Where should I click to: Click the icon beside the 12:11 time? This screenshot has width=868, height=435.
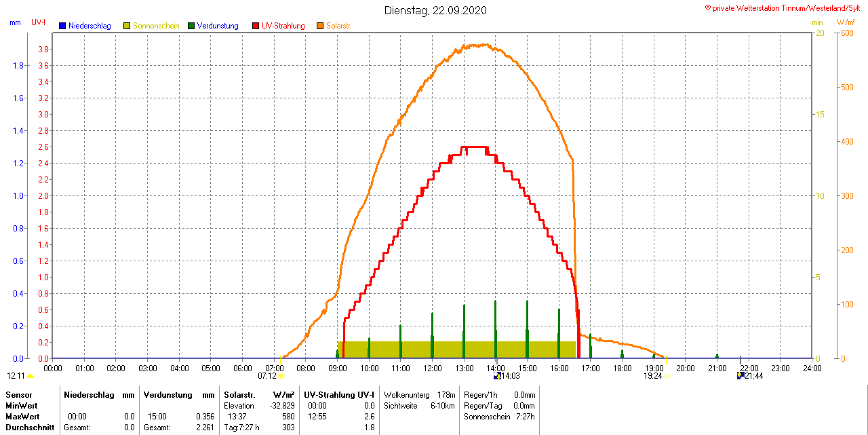point(31,375)
